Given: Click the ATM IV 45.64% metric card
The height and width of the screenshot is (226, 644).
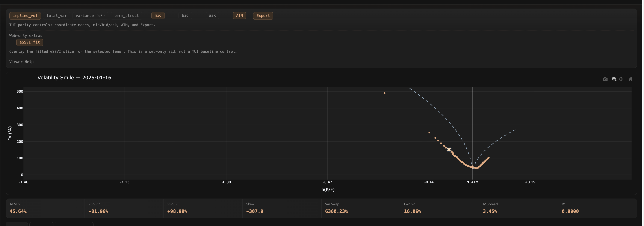Looking at the screenshot, I should coord(45,208).
